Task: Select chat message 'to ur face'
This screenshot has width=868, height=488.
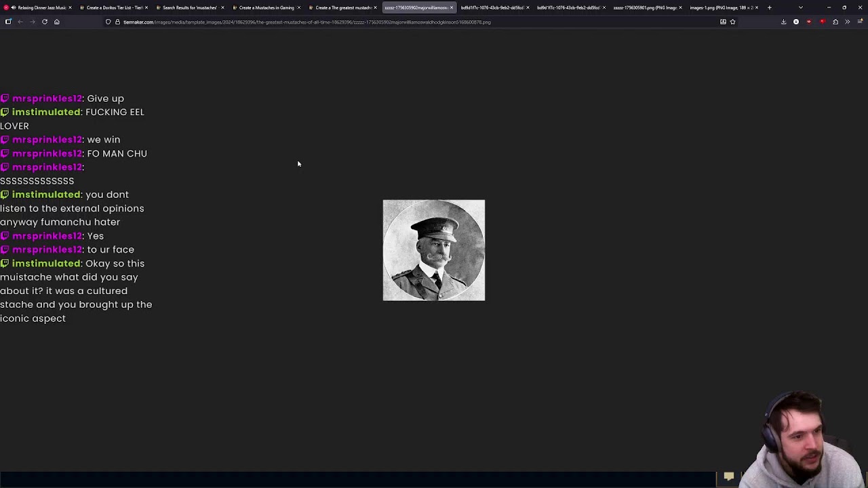Action: pos(111,249)
